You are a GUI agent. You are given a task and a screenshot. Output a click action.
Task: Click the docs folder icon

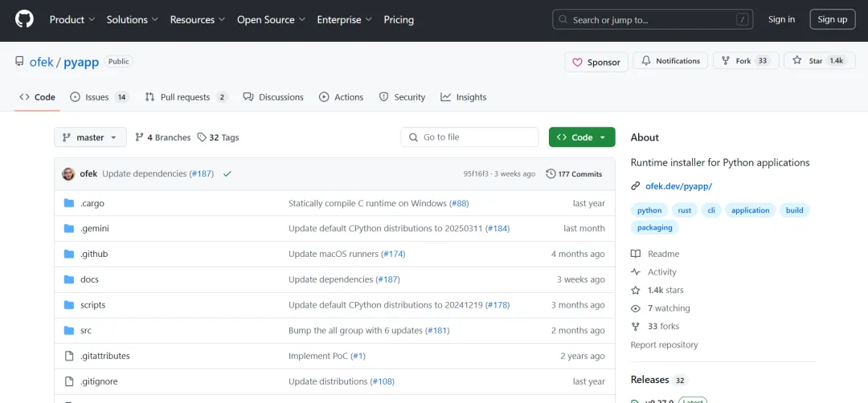[69, 279]
